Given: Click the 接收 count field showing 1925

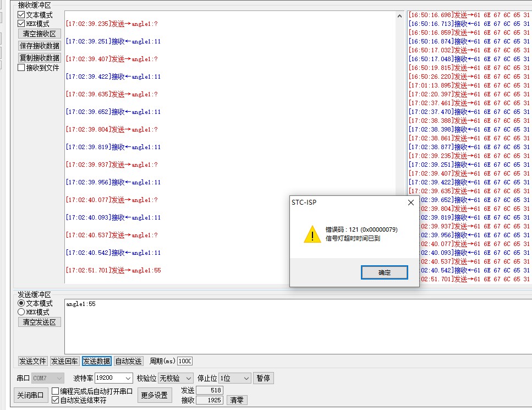Looking at the screenshot, I should point(210,400).
